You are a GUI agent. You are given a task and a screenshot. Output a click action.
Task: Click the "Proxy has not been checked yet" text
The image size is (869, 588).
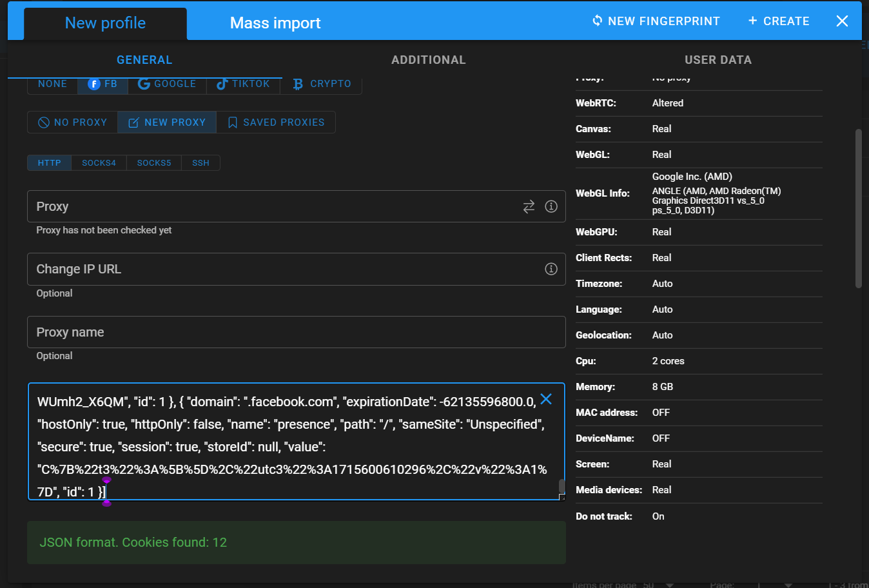(104, 230)
